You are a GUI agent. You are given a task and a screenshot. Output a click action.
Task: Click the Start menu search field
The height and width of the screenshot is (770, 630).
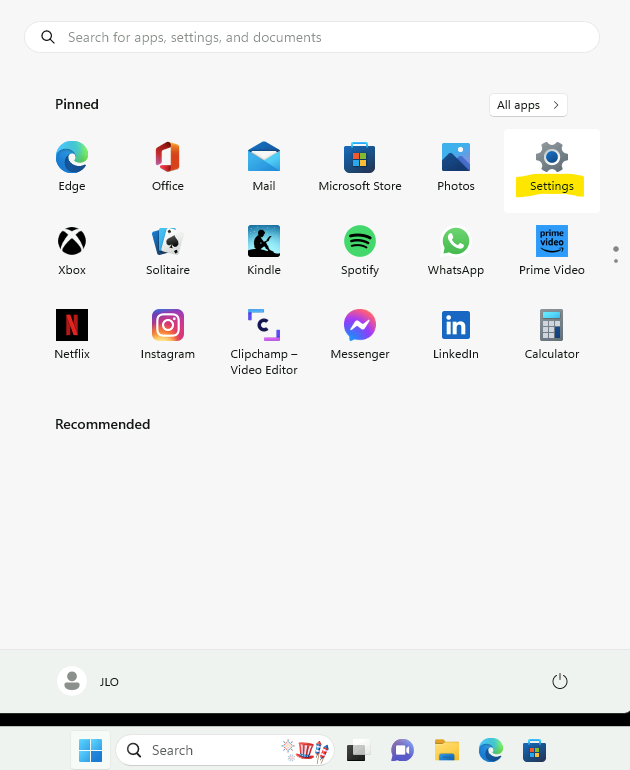click(312, 37)
